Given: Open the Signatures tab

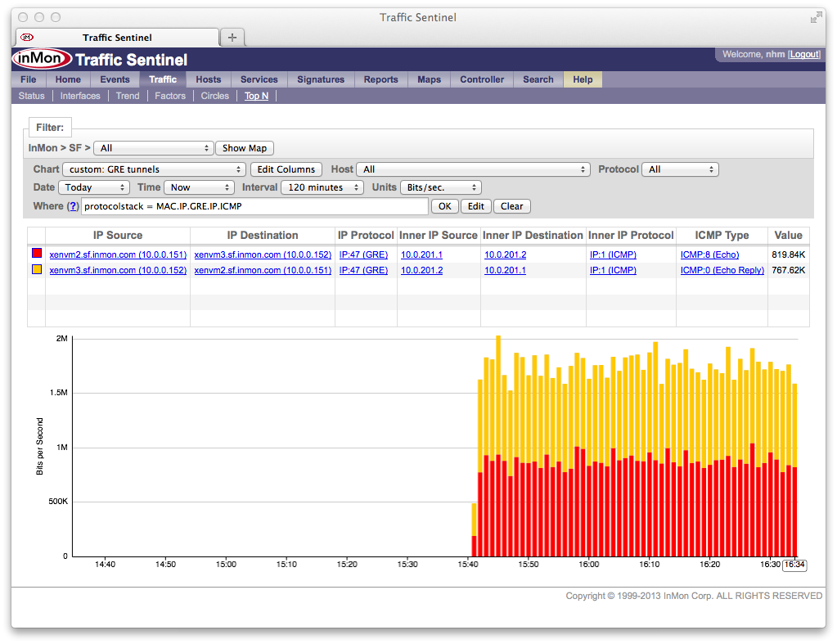Looking at the screenshot, I should [x=321, y=79].
